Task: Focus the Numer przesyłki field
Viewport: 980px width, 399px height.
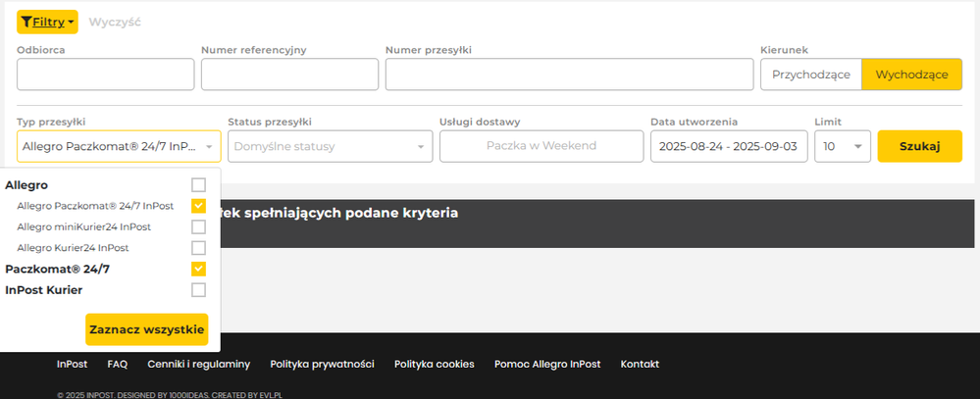Action: [569, 75]
